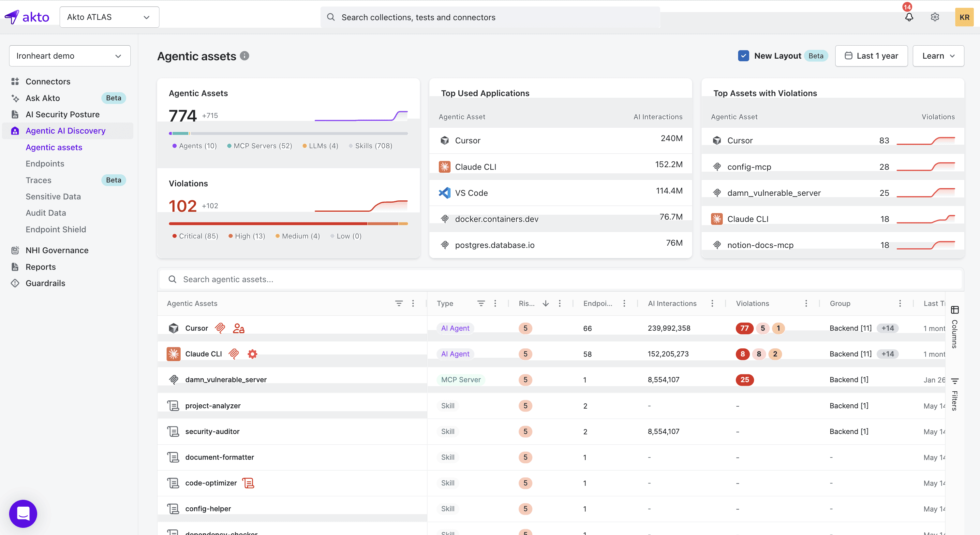Open Ask Akto in the sidebar

(x=43, y=98)
